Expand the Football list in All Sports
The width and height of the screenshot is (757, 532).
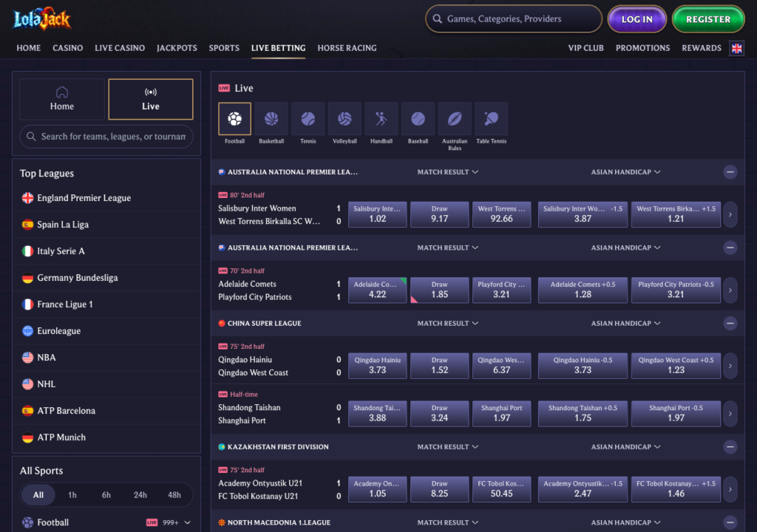point(187,522)
